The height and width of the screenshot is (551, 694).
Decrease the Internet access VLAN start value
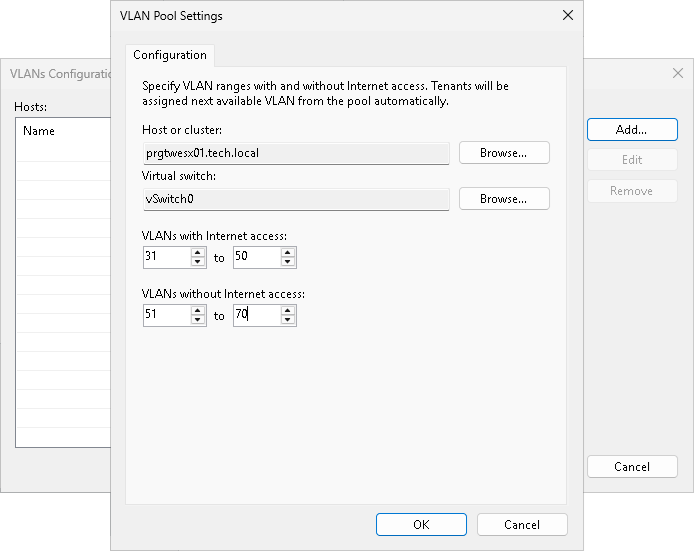coord(197,262)
